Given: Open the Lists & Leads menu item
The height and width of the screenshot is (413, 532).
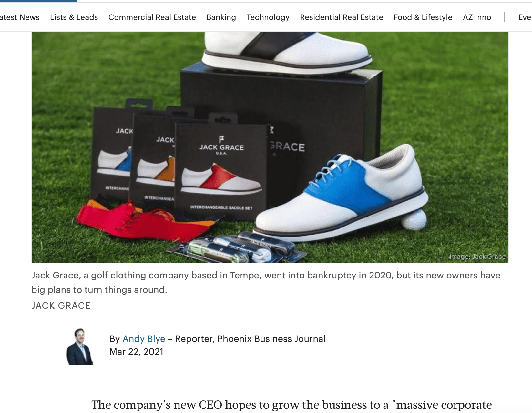Looking at the screenshot, I should pyautogui.click(x=74, y=17).
